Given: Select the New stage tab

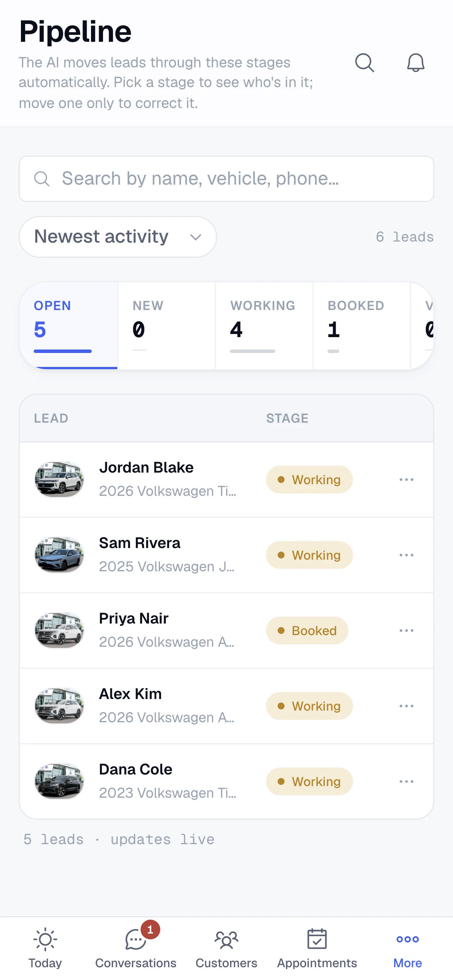Looking at the screenshot, I should point(166,326).
